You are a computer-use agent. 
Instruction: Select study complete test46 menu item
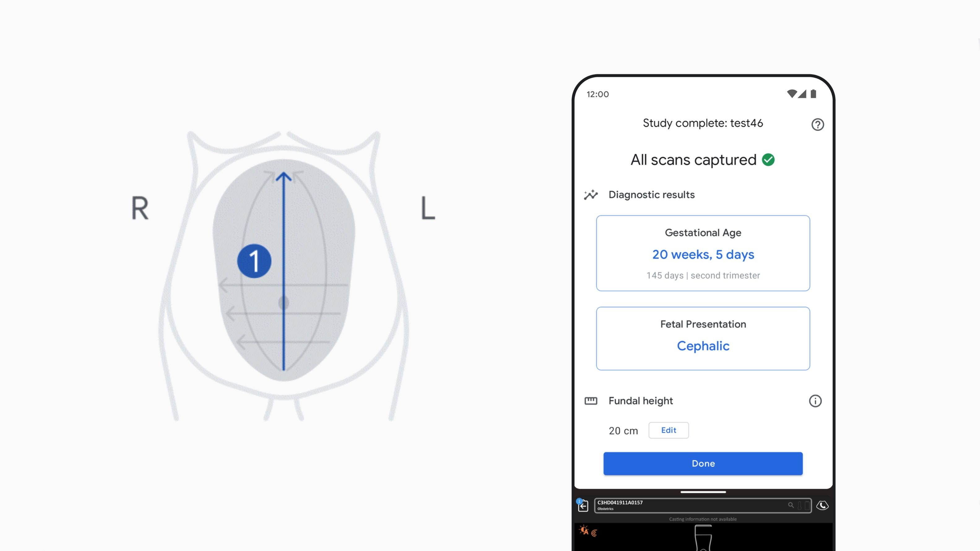702,123
